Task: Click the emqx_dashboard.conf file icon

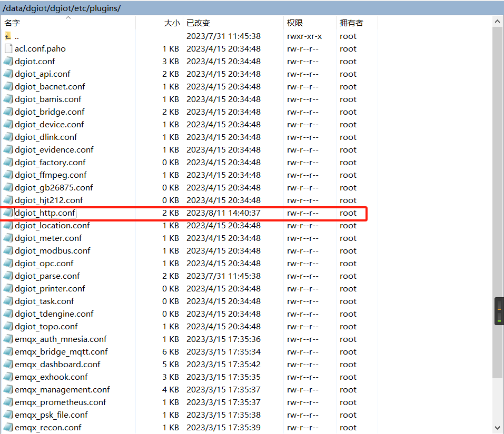Action: (8, 365)
